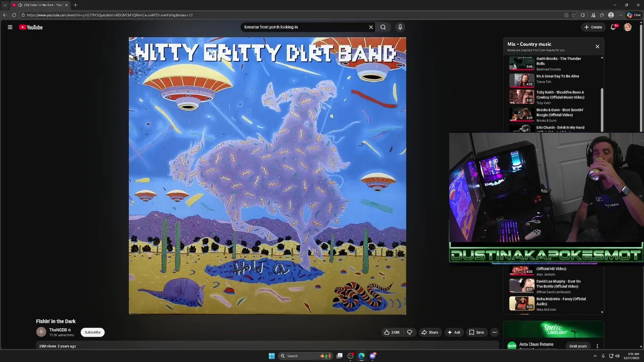
Task: Open the Windows Start menu
Action: [272, 356]
